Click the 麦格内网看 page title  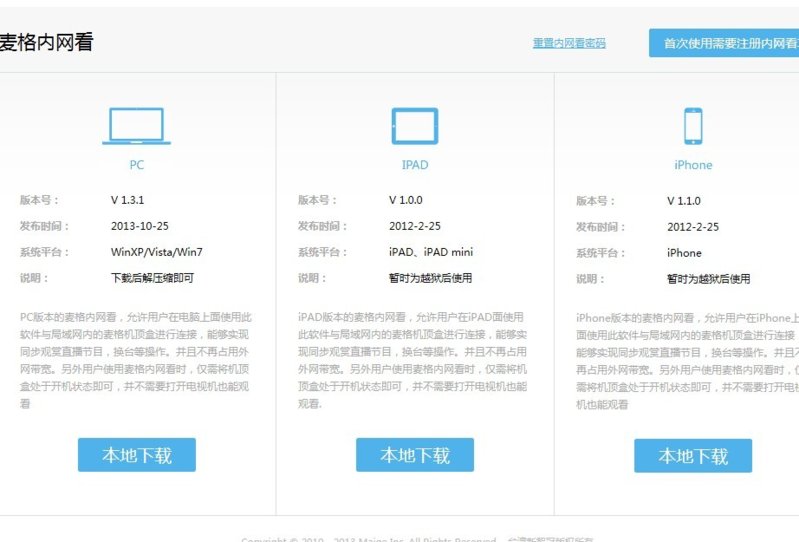(x=46, y=42)
